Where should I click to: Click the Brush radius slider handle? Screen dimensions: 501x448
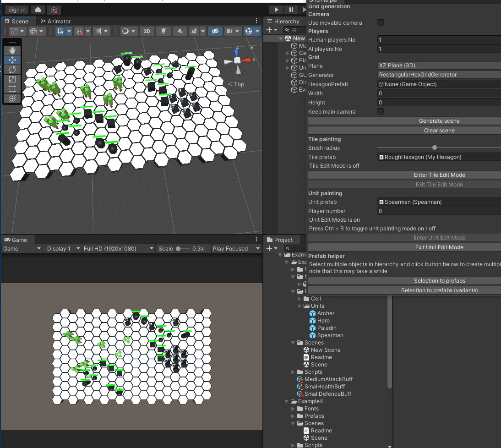(x=434, y=148)
